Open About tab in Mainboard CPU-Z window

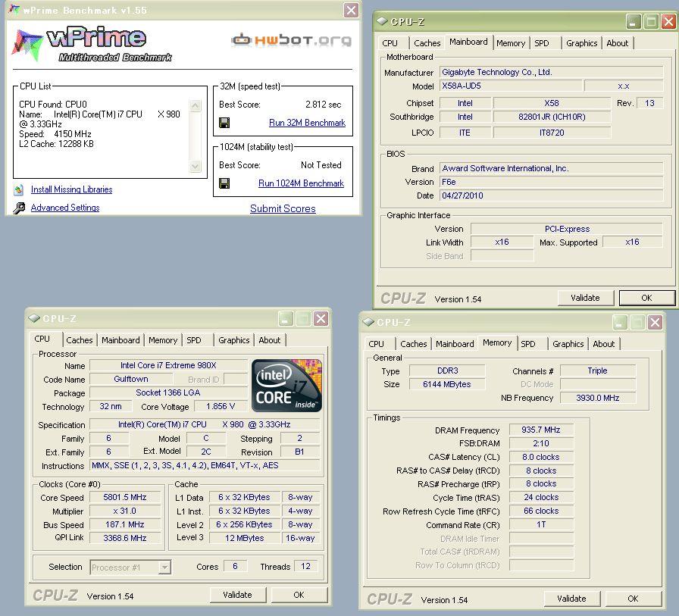(618, 43)
